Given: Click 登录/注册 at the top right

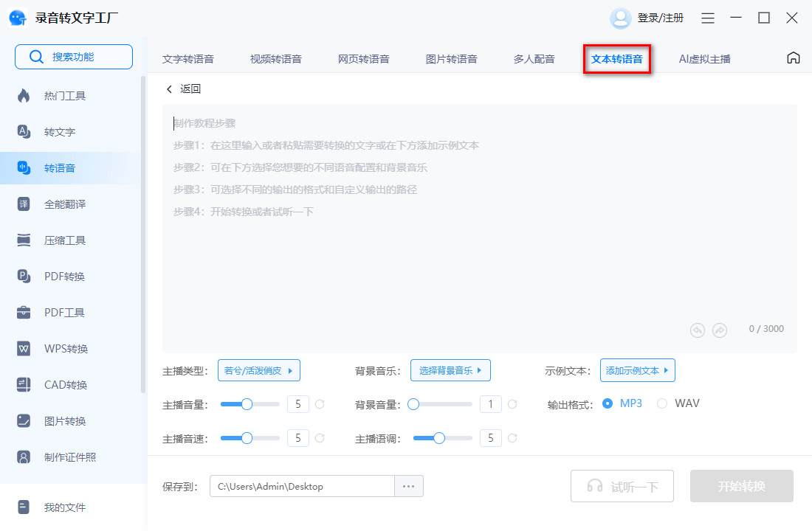Looking at the screenshot, I should coord(659,17).
